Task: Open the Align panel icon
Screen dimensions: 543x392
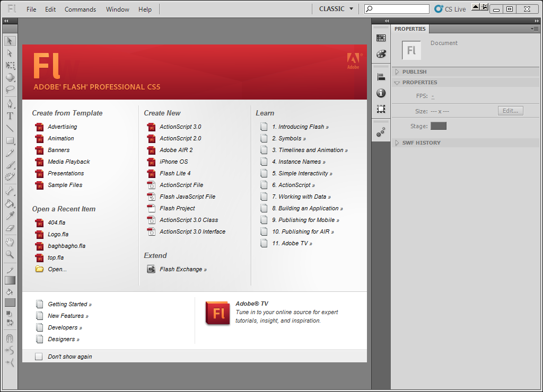Action: pos(381,77)
